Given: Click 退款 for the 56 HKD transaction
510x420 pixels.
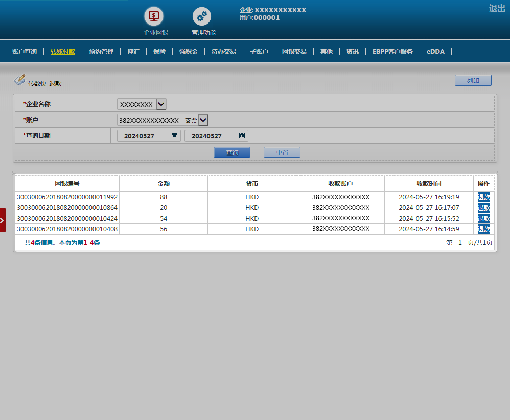Looking at the screenshot, I should click(x=483, y=229).
